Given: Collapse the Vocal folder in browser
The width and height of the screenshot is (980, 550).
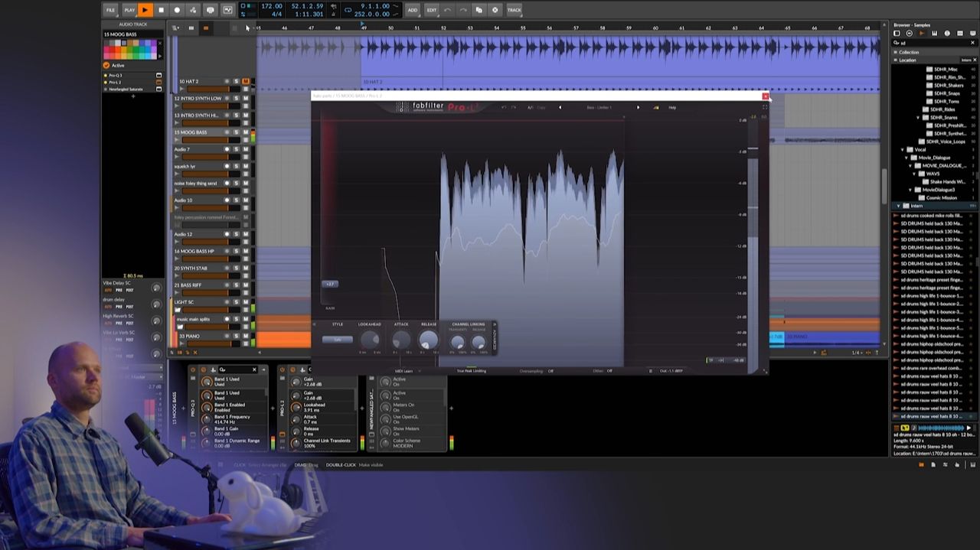Looking at the screenshot, I should pyautogui.click(x=902, y=149).
